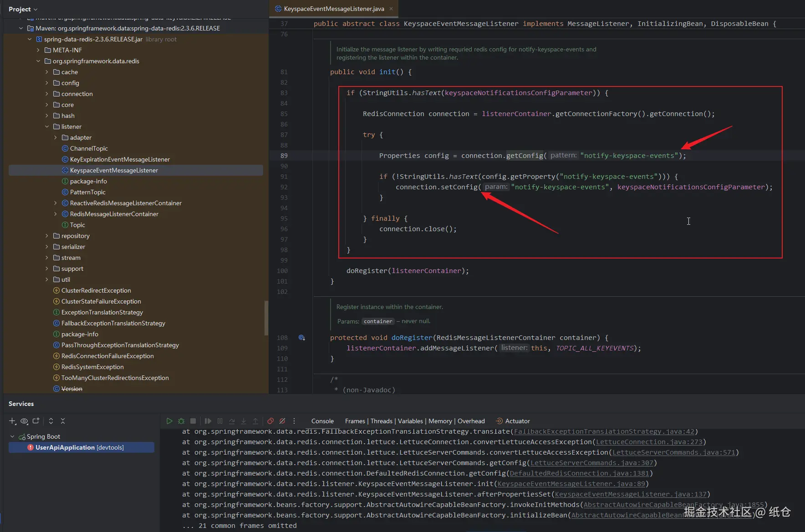Viewport: 805px width, 532px height.
Task: Expand the support package
Action: [47, 269]
